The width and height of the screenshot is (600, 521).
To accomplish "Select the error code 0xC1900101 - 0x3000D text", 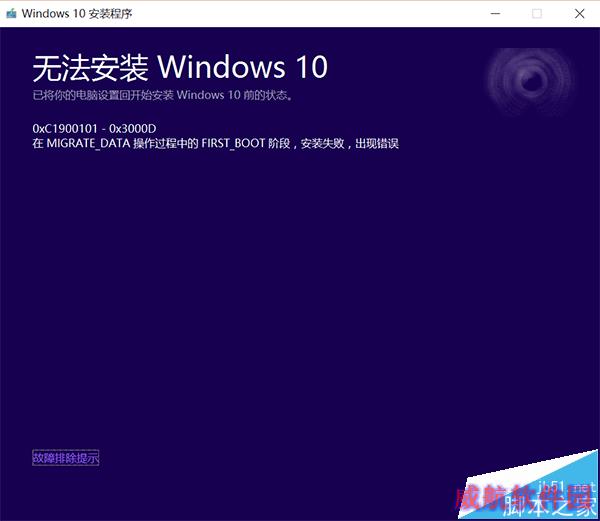I will tap(94, 129).
